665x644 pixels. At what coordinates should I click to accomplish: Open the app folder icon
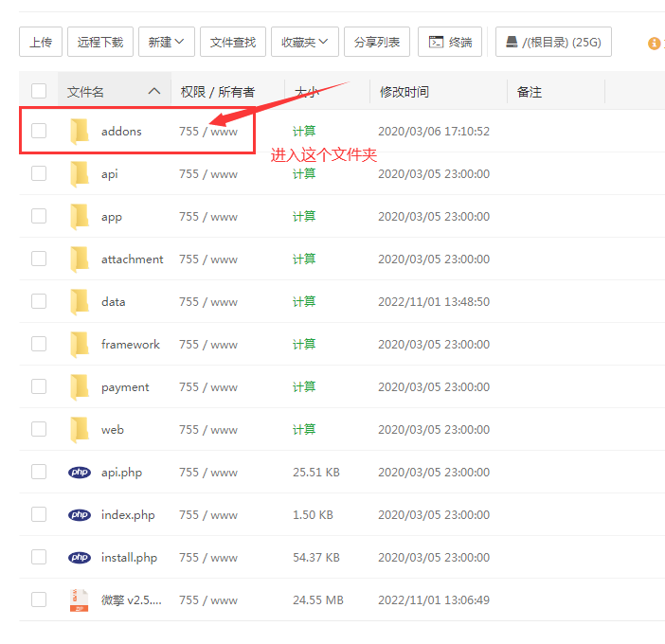(80, 217)
